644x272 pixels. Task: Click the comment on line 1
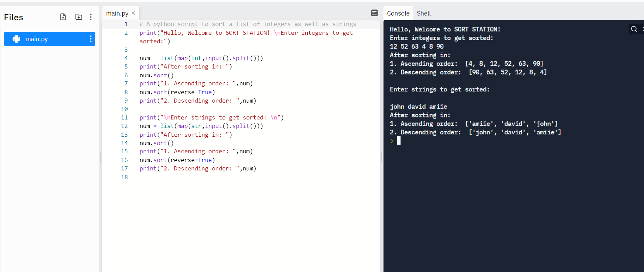point(248,24)
